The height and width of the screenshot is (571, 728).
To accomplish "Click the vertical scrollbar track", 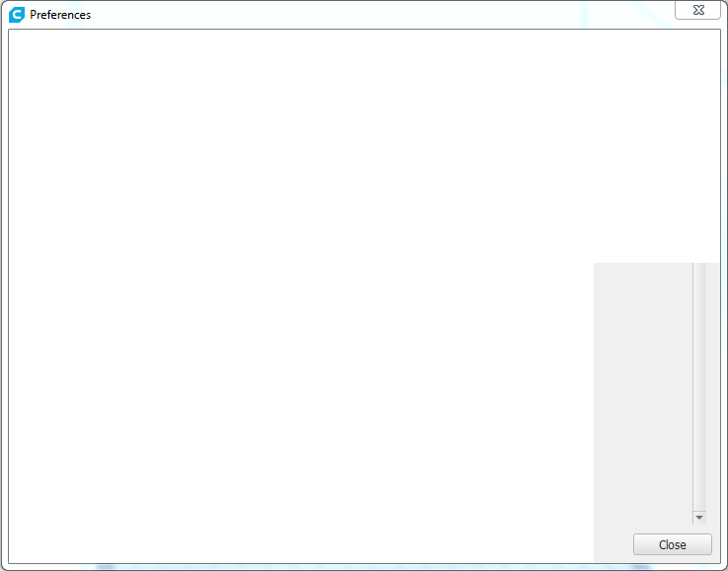I will coord(699,386).
